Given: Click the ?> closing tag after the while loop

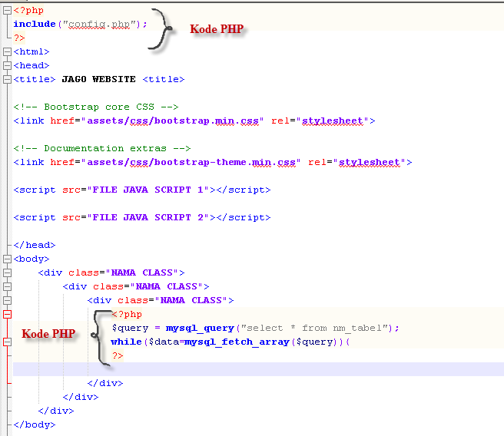Looking at the screenshot, I should point(118,355).
